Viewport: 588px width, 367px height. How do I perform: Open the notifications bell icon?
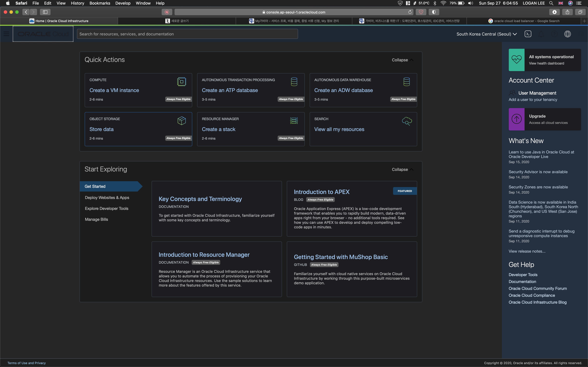click(x=541, y=34)
